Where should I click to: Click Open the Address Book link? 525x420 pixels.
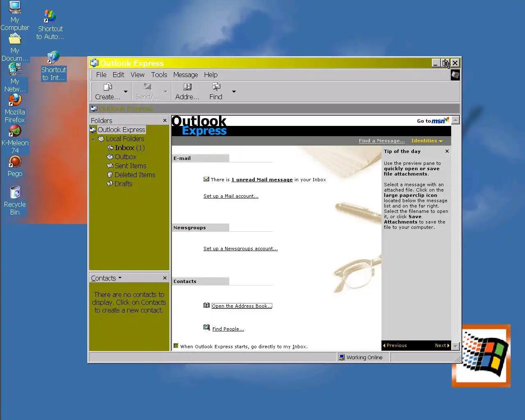click(x=242, y=306)
